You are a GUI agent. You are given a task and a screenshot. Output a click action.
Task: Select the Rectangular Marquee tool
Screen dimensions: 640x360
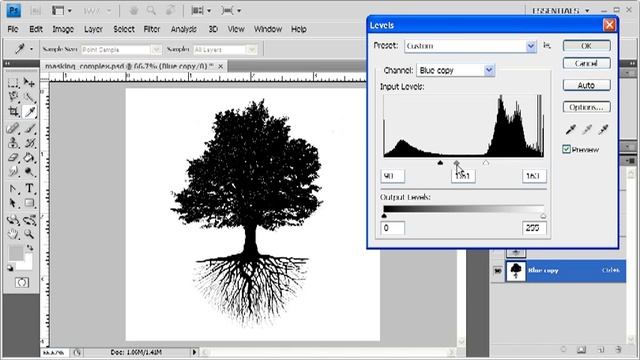[13, 82]
